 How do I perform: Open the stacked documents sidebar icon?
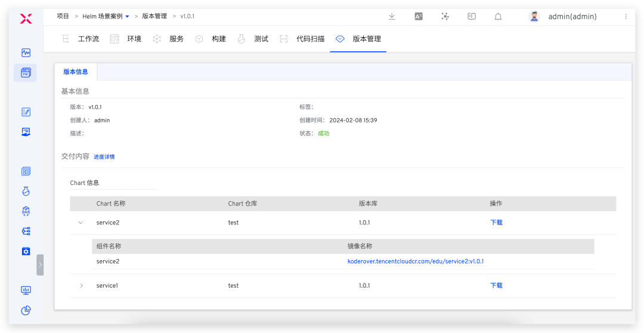26,171
